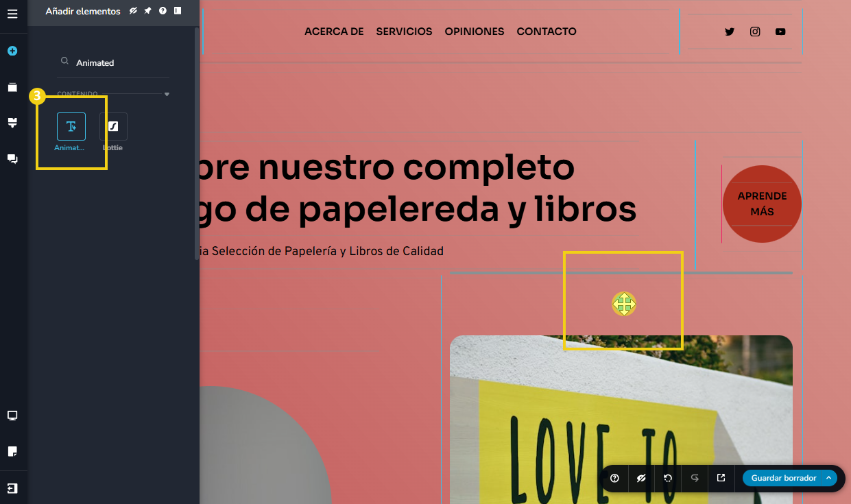Toggle the hidden-eye icon in the bottom toolbar
Screen dimensions: 851x504
coord(641,478)
